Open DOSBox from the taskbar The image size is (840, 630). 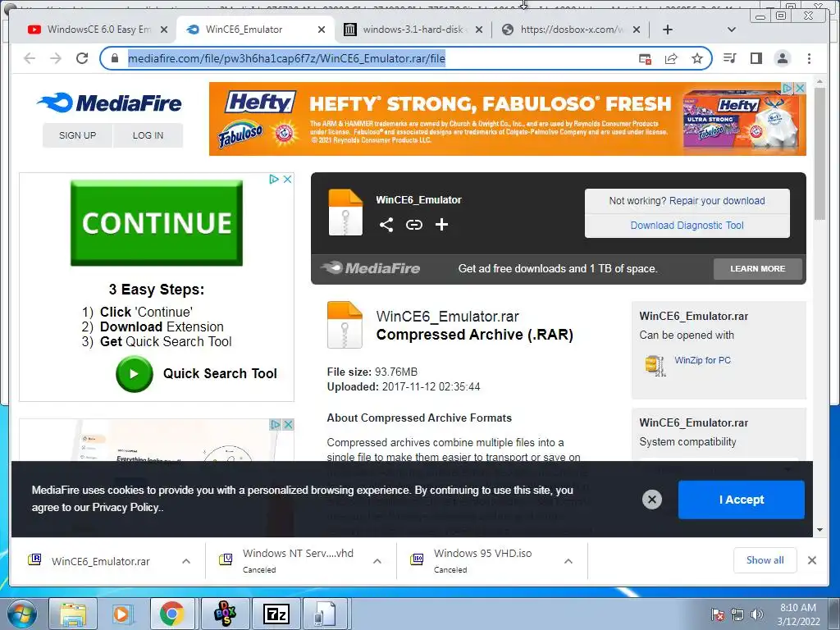coord(226,614)
